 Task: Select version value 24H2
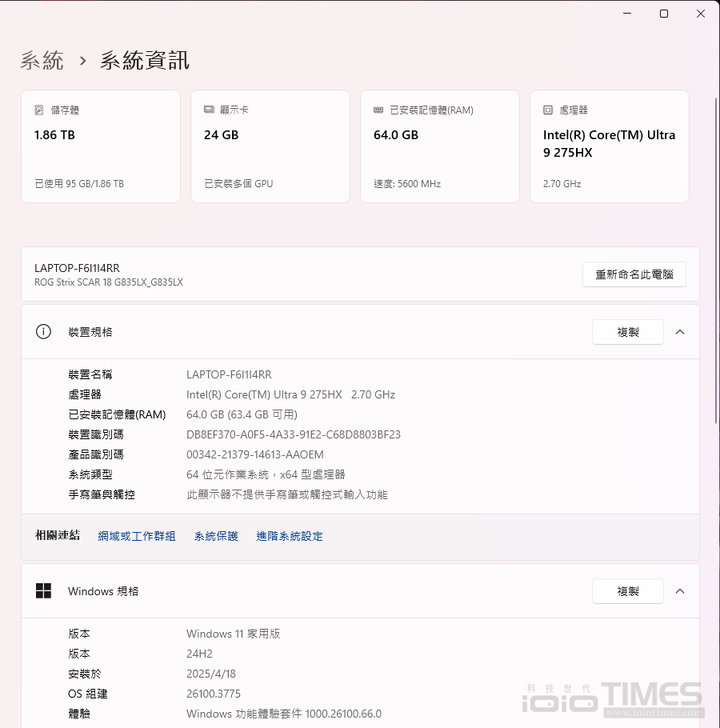(200, 654)
